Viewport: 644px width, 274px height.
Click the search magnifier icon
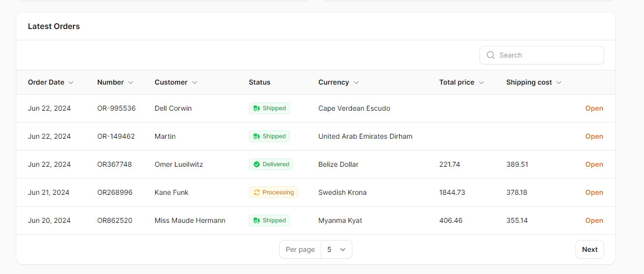[490, 55]
